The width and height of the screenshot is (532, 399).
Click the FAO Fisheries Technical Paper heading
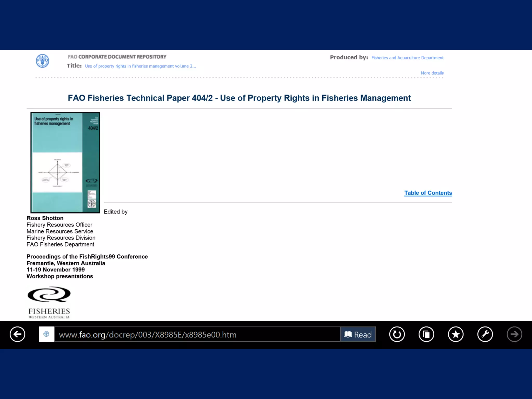[x=239, y=98]
